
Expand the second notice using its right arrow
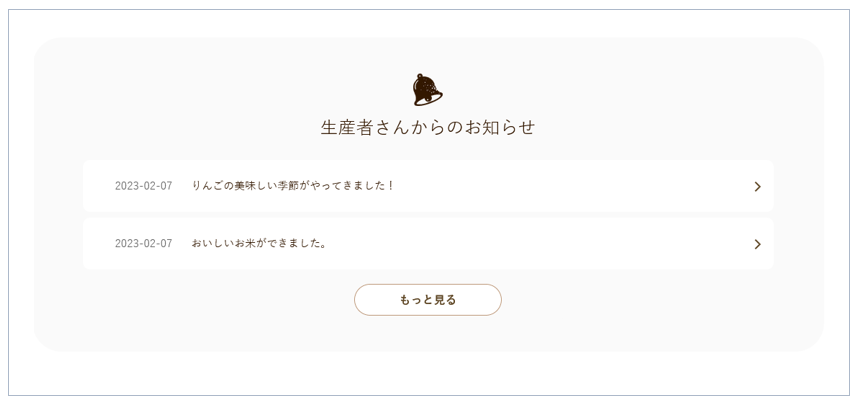[x=757, y=244]
